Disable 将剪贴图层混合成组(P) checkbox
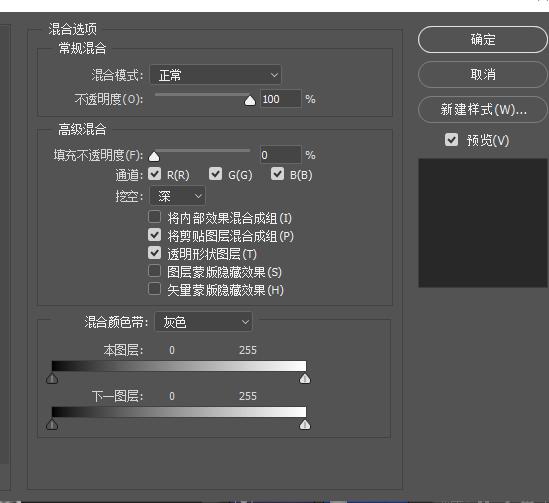 coord(154,235)
